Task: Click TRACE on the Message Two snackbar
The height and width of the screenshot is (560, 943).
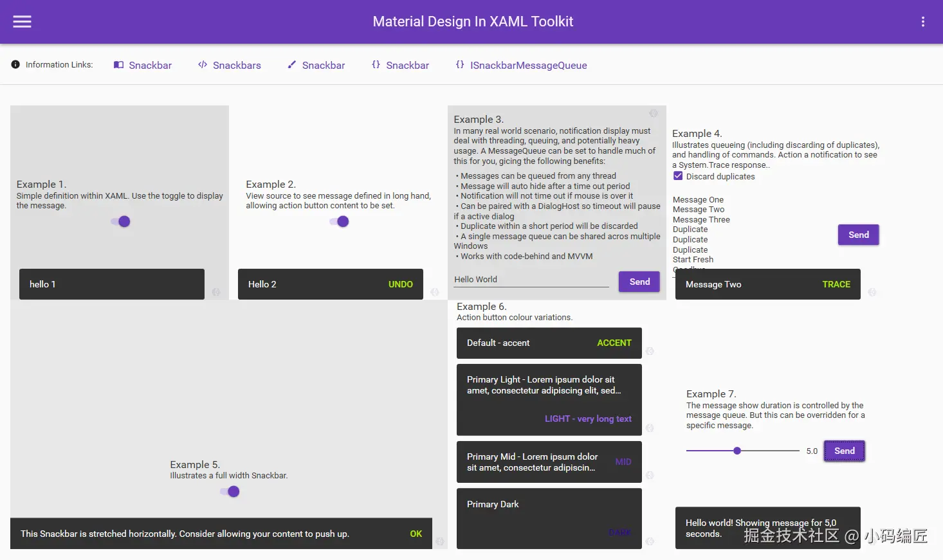Action: (x=836, y=284)
